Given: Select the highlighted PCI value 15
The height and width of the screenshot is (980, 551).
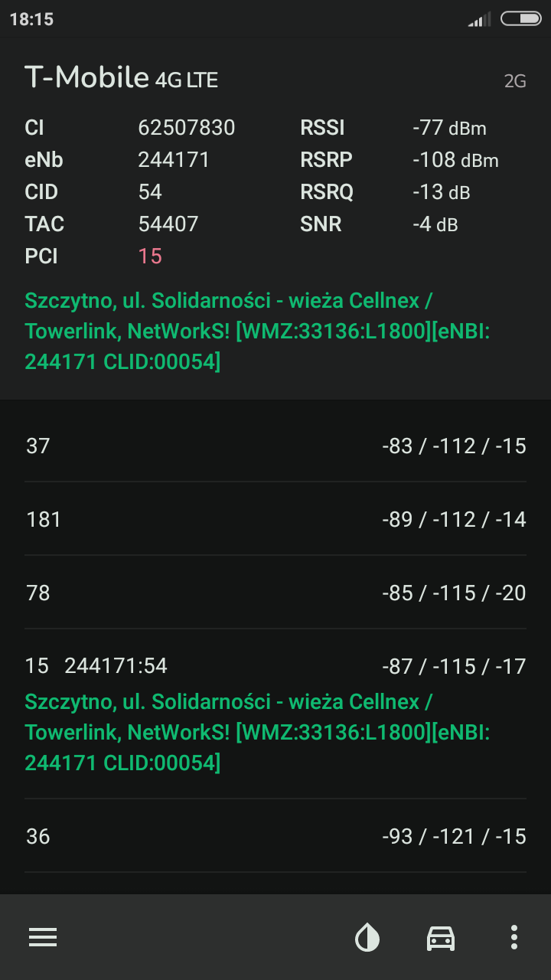Looking at the screenshot, I should [x=150, y=256].
